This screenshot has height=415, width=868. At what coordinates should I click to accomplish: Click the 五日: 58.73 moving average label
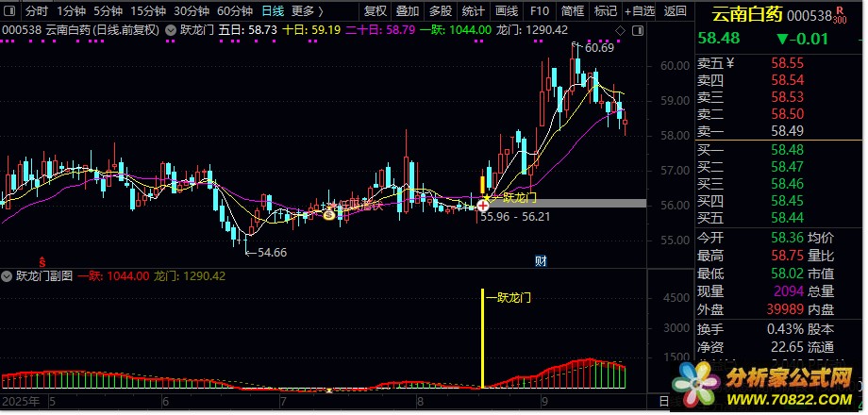pyautogui.click(x=247, y=30)
